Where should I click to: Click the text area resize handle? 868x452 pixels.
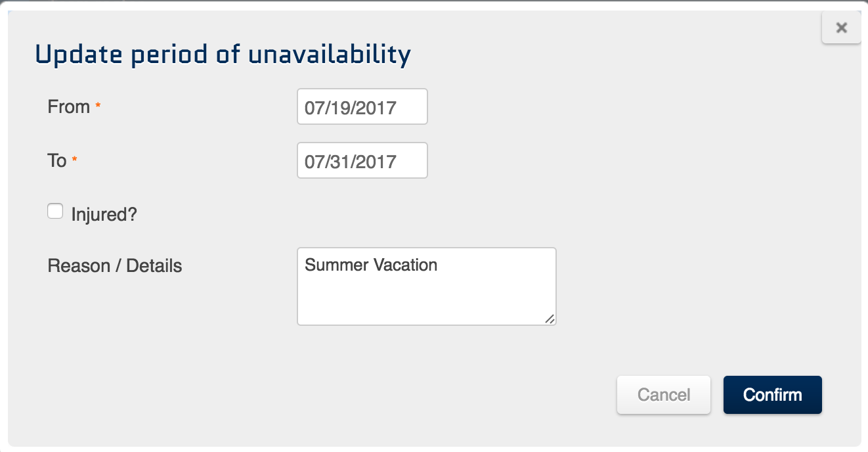[x=550, y=319]
